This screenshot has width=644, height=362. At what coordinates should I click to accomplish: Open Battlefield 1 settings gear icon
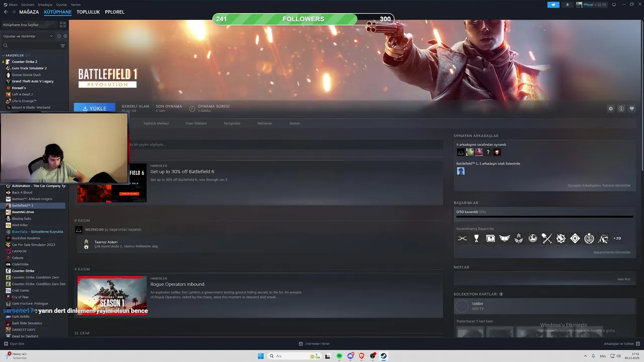coord(611,109)
